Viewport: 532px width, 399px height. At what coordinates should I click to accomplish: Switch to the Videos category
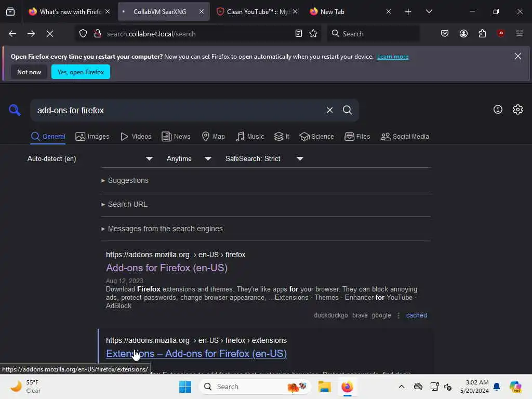pos(136,137)
